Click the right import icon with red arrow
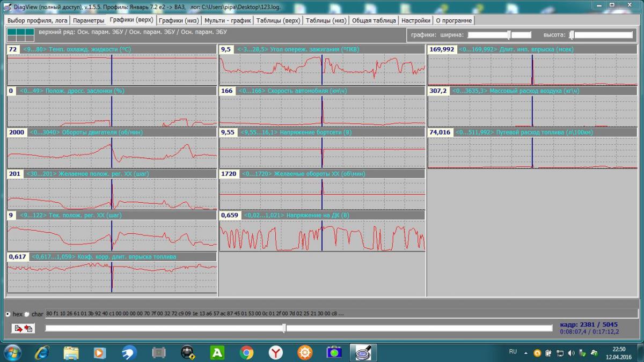 (28, 328)
